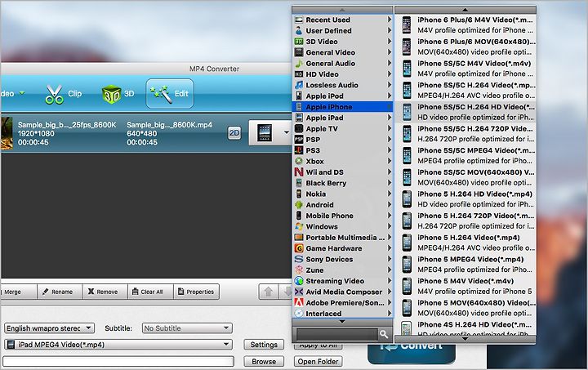
Task: Click the Settings button
Action: (264, 345)
